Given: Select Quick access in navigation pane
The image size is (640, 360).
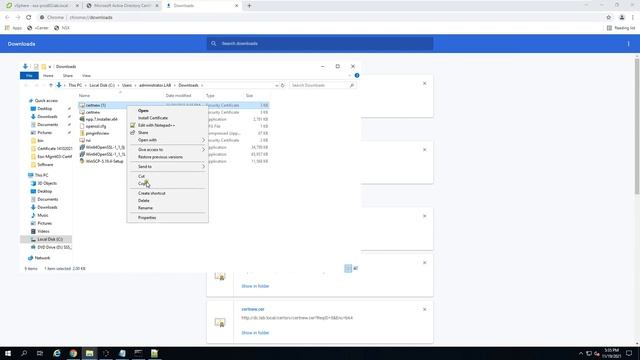Looking at the screenshot, I should (46, 101).
